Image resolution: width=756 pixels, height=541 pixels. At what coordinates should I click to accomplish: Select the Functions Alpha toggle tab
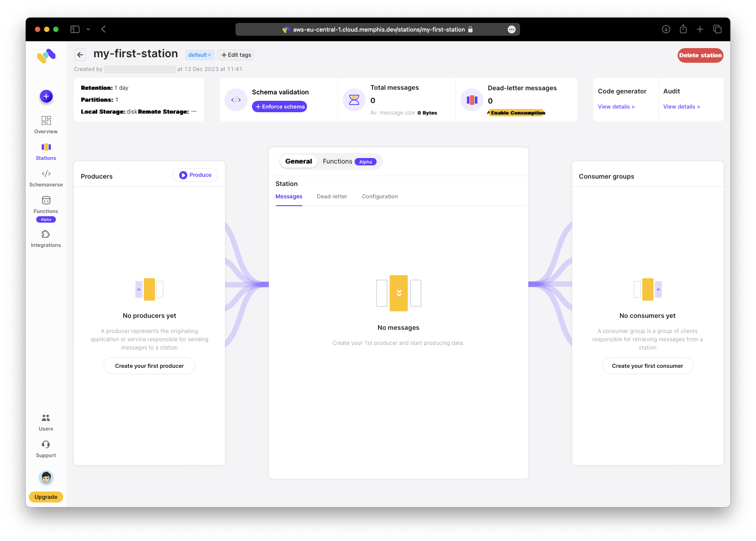349,161
